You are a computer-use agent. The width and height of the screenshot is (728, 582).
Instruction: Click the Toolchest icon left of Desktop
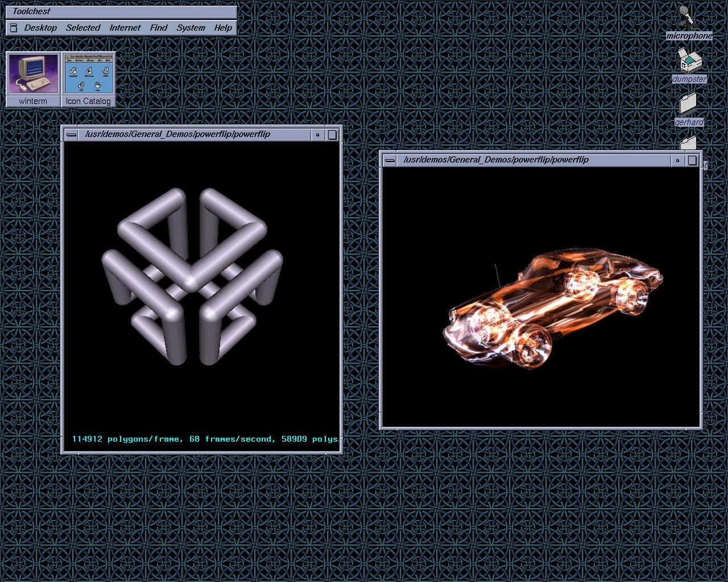click(x=14, y=28)
